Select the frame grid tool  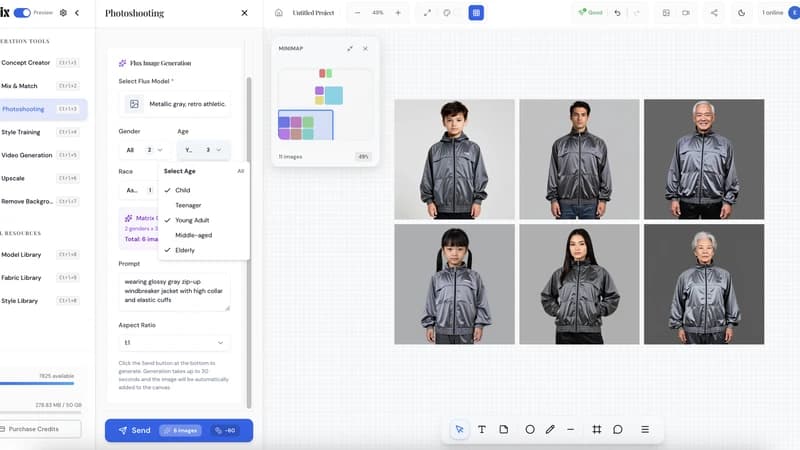tap(596, 429)
